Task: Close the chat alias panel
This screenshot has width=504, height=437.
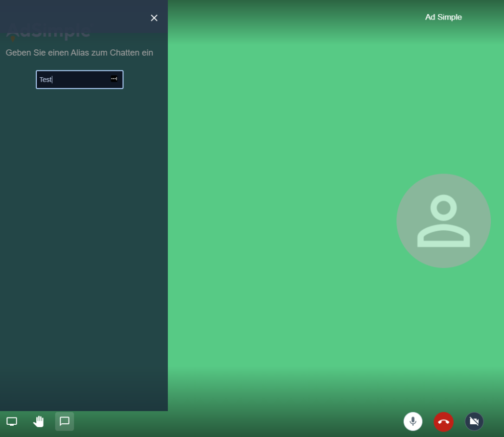Action: pos(154,18)
